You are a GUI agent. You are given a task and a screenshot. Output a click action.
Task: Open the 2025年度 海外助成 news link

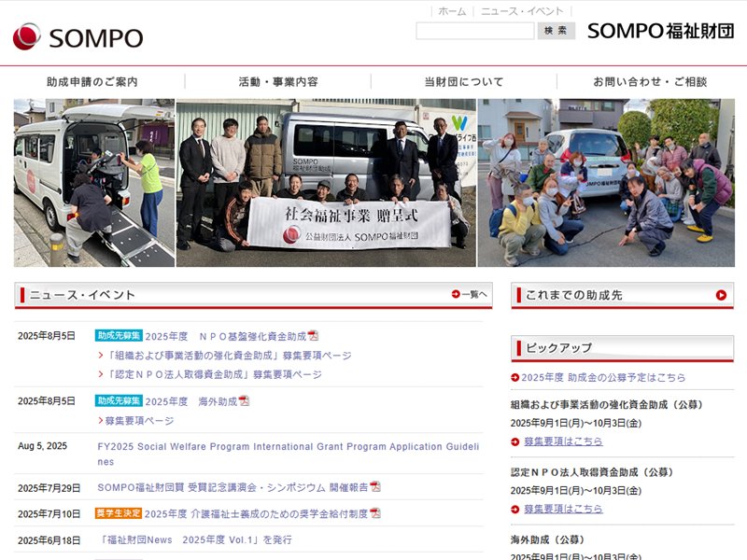coord(191,401)
